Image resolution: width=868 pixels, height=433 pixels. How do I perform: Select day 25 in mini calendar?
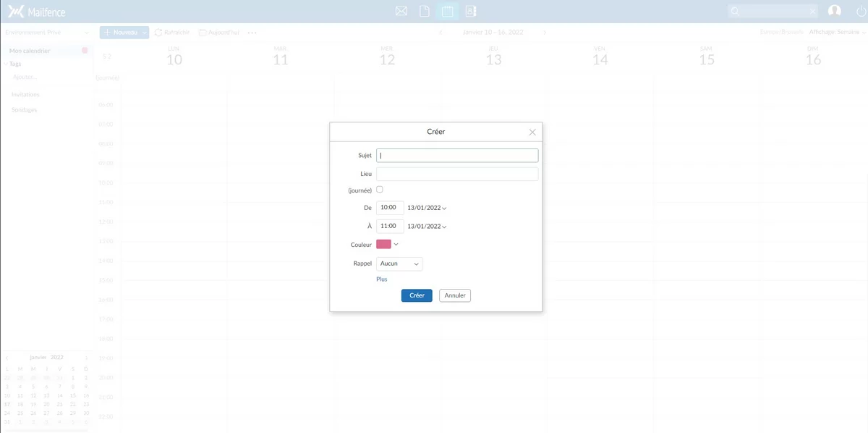coord(20,413)
